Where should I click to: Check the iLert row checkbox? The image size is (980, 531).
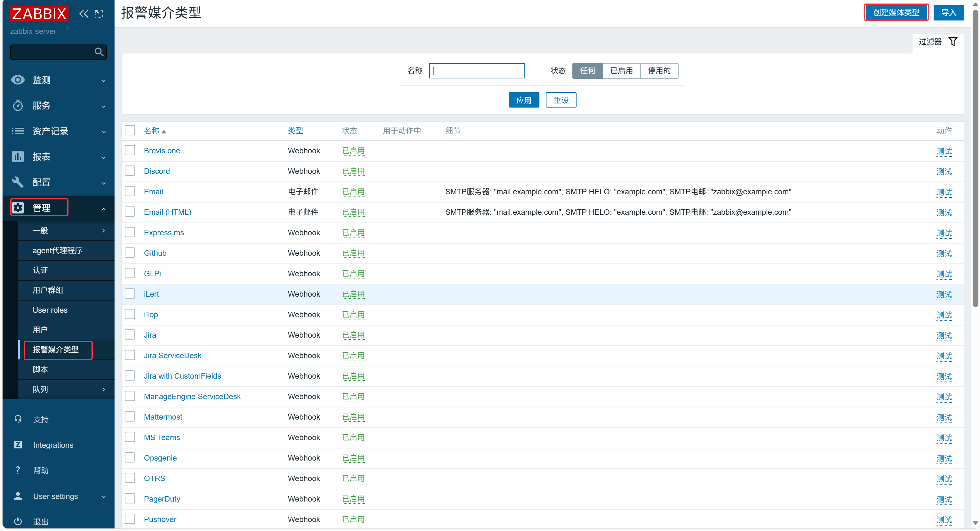(x=130, y=294)
